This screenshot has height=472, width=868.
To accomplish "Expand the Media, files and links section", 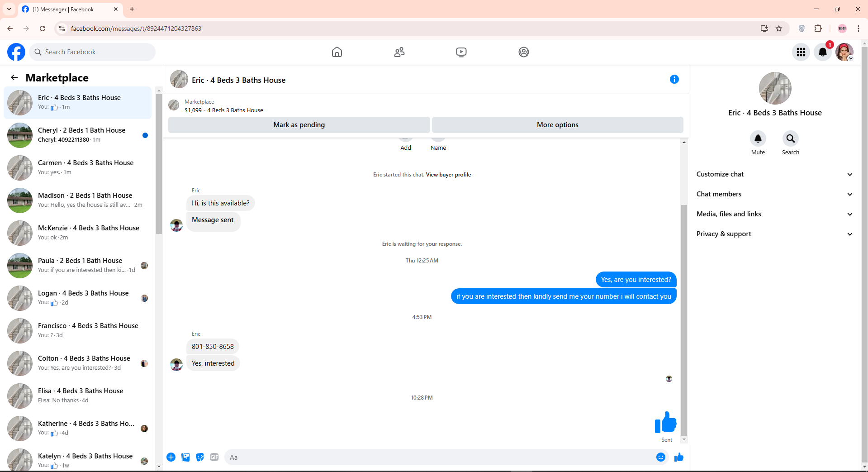I will click(x=775, y=214).
